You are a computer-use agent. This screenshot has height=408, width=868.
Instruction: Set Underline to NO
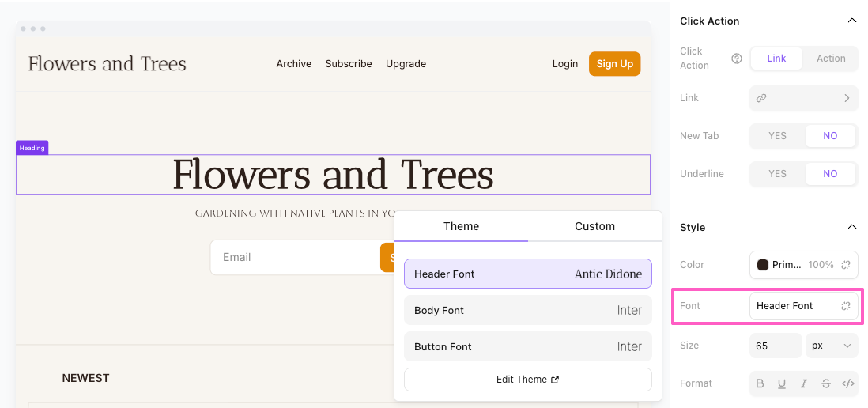click(x=830, y=174)
